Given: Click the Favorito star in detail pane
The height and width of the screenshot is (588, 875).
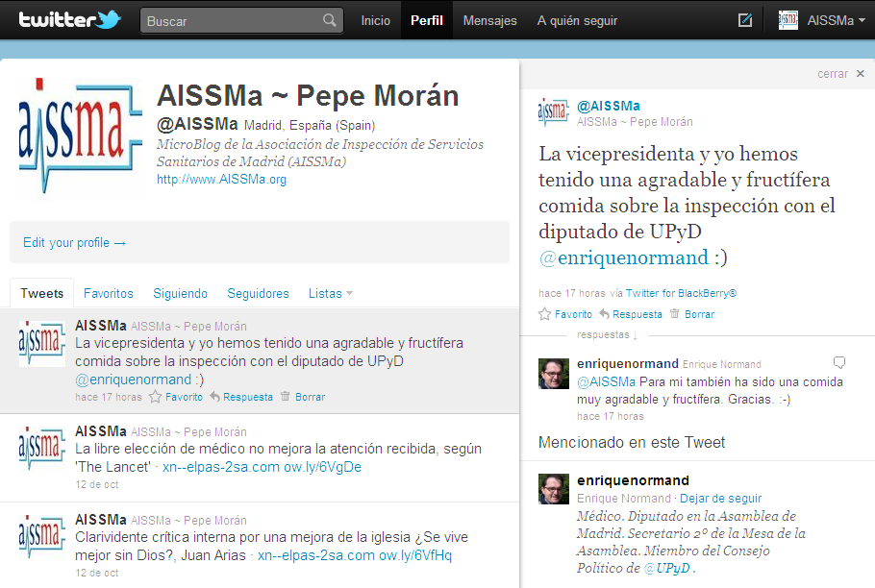Looking at the screenshot, I should [544, 314].
